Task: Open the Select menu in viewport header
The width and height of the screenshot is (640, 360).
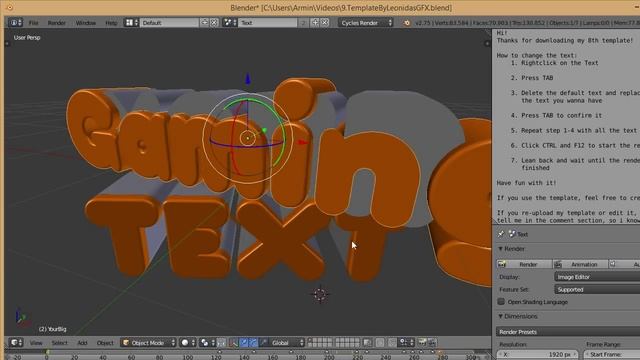Action: (60, 343)
